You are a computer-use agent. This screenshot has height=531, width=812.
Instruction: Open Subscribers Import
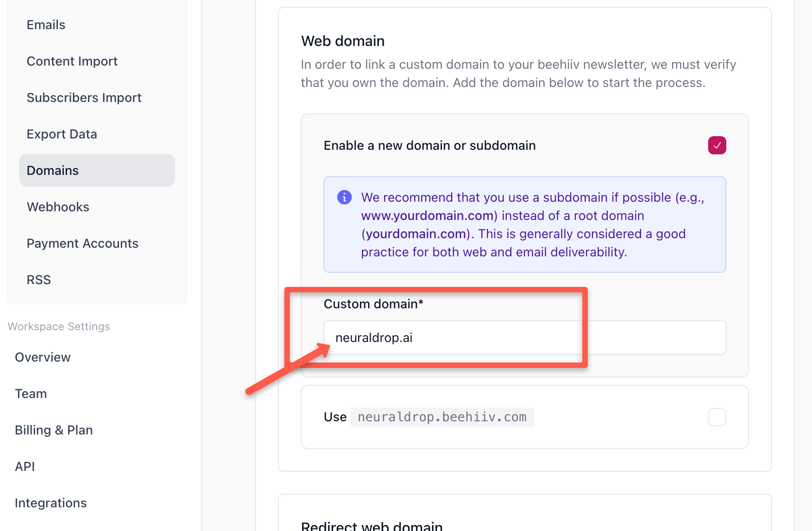[x=84, y=97]
